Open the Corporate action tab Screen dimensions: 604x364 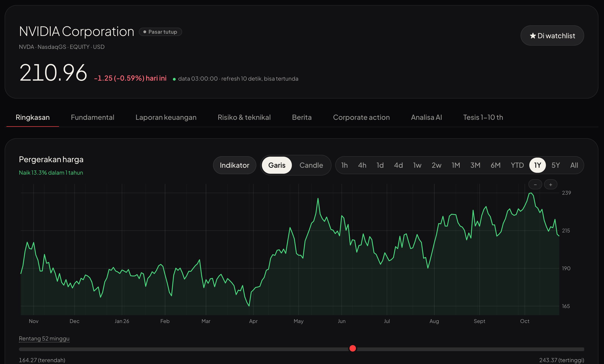tap(361, 117)
